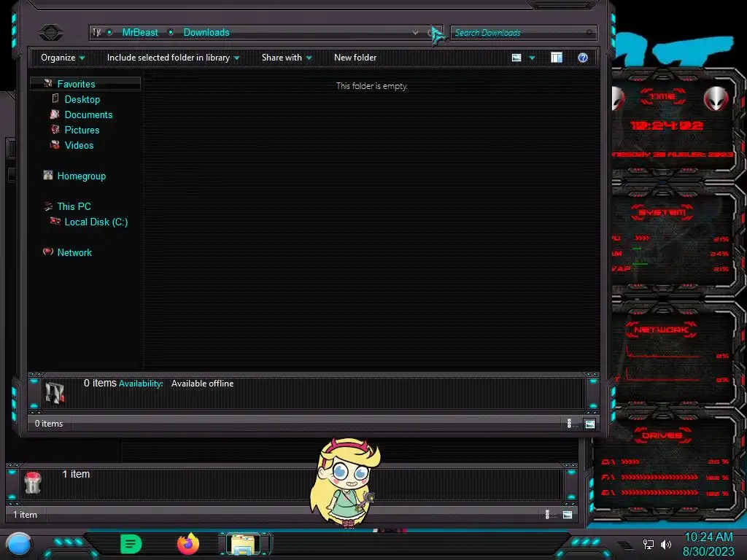Viewport: 747px width, 560px height.
Task: Open Local Disk (C:) in navigation pane
Action: pyautogui.click(x=96, y=222)
